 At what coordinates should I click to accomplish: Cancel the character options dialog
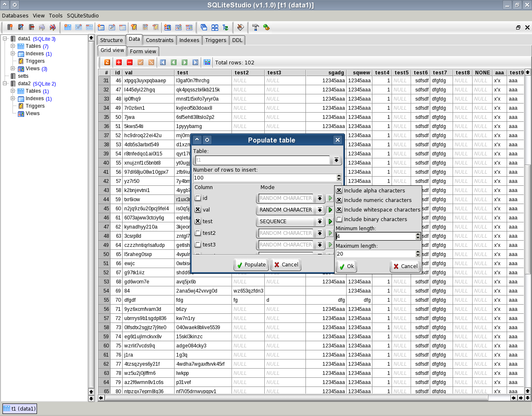405,266
